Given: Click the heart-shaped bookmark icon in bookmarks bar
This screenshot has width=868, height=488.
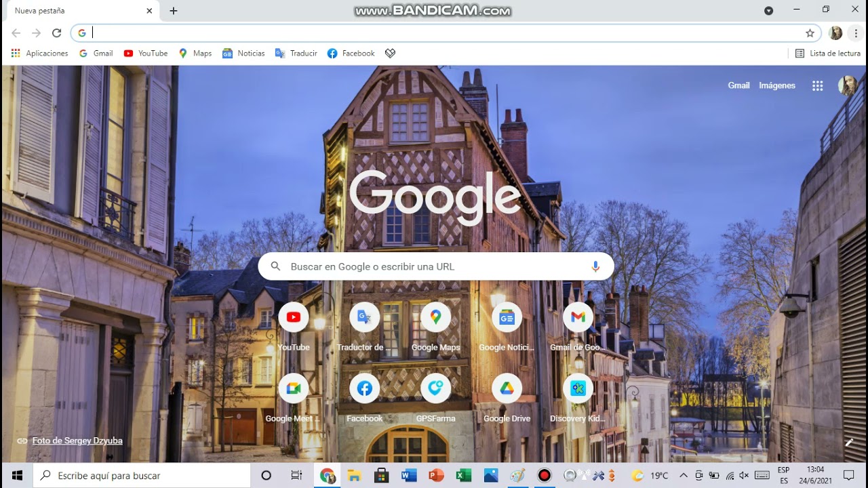Looking at the screenshot, I should click(390, 53).
